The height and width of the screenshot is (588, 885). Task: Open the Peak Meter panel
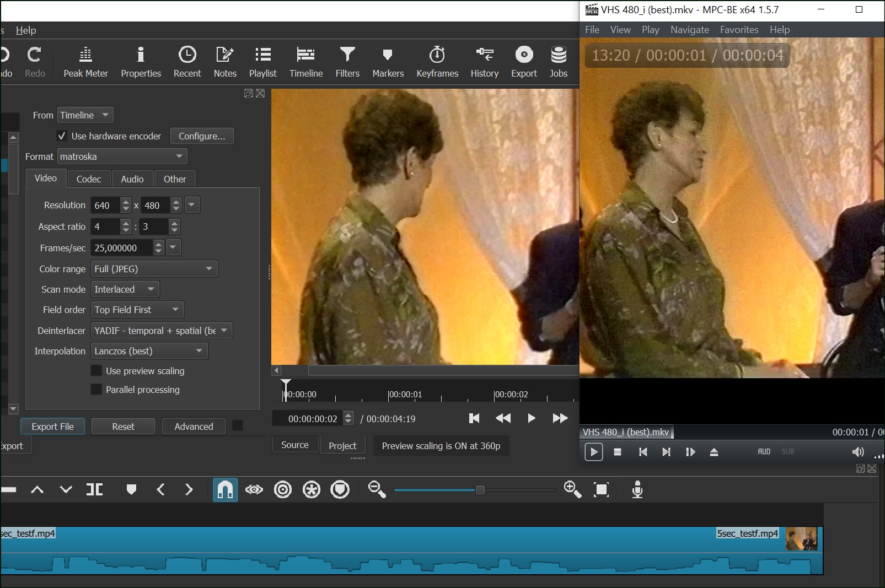[85, 62]
